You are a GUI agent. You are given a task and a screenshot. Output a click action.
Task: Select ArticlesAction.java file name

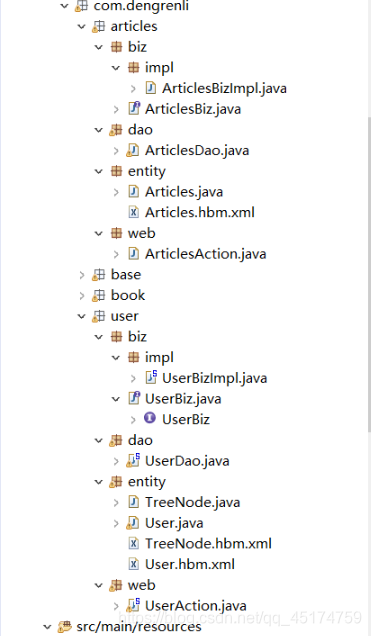click(x=206, y=254)
